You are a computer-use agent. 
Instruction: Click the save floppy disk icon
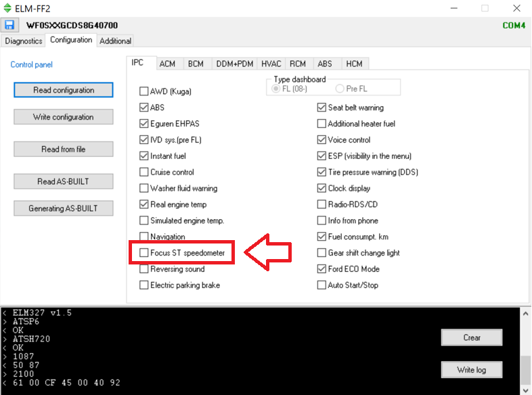(x=9, y=26)
